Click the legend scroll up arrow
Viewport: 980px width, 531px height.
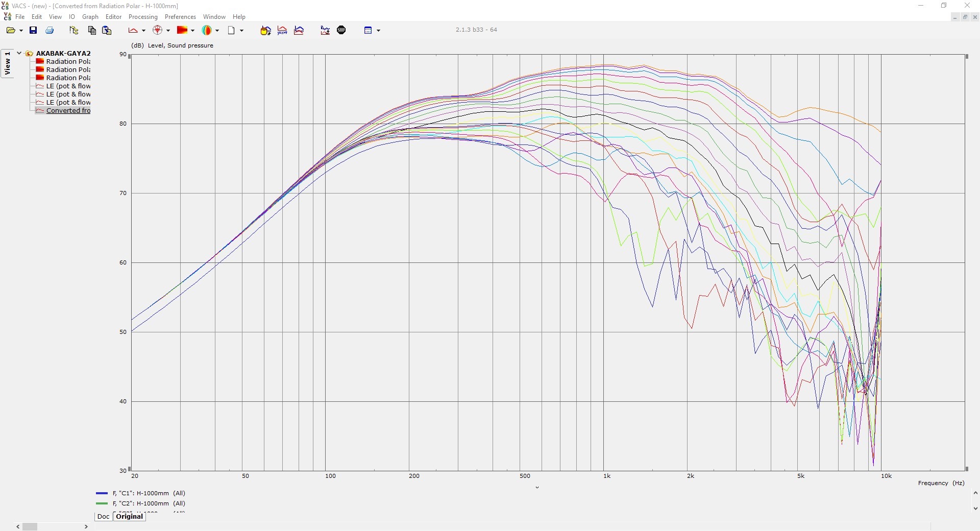tap(975, 493)
